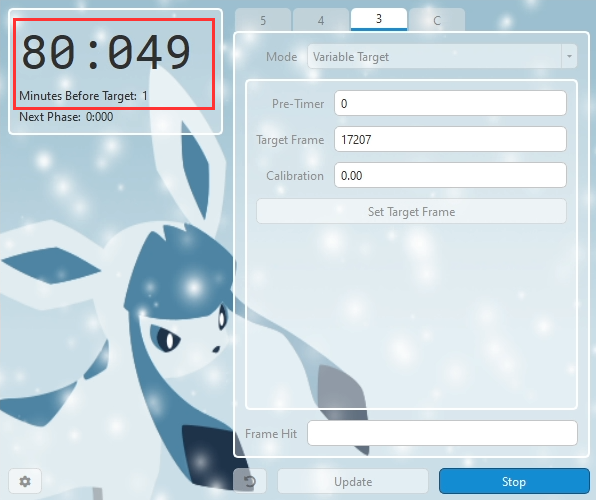Screen dimensions: 596x500
Task: Open settings with the gear icon
Action: [x=25, y=481]
